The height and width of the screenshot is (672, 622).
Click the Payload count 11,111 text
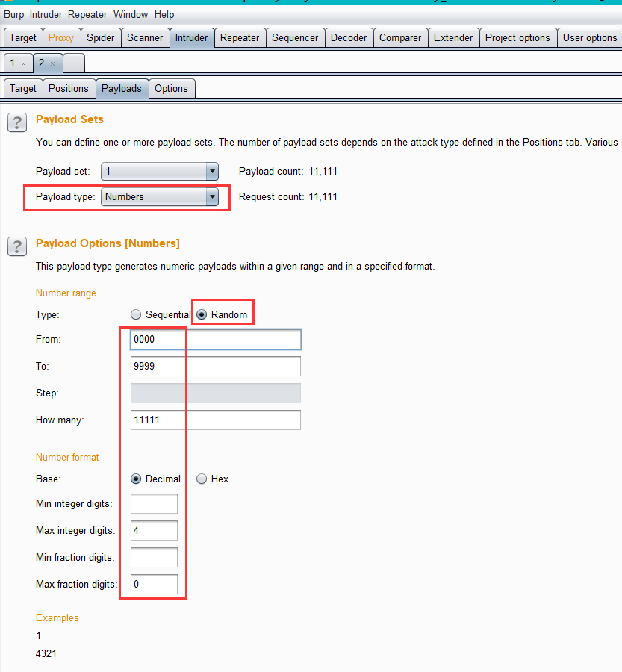point(288,172)
